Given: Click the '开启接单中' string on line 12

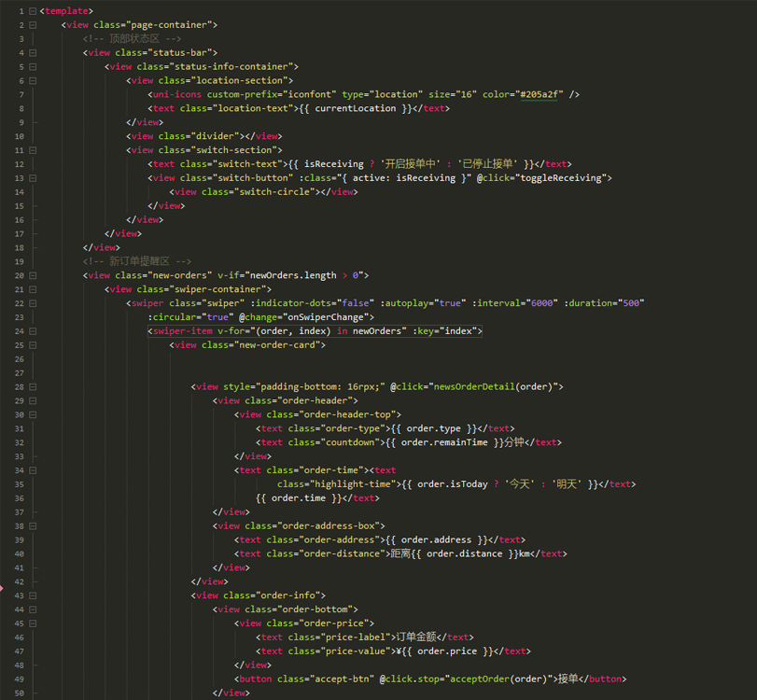Looking at the screenshot, I should (410, 164).
